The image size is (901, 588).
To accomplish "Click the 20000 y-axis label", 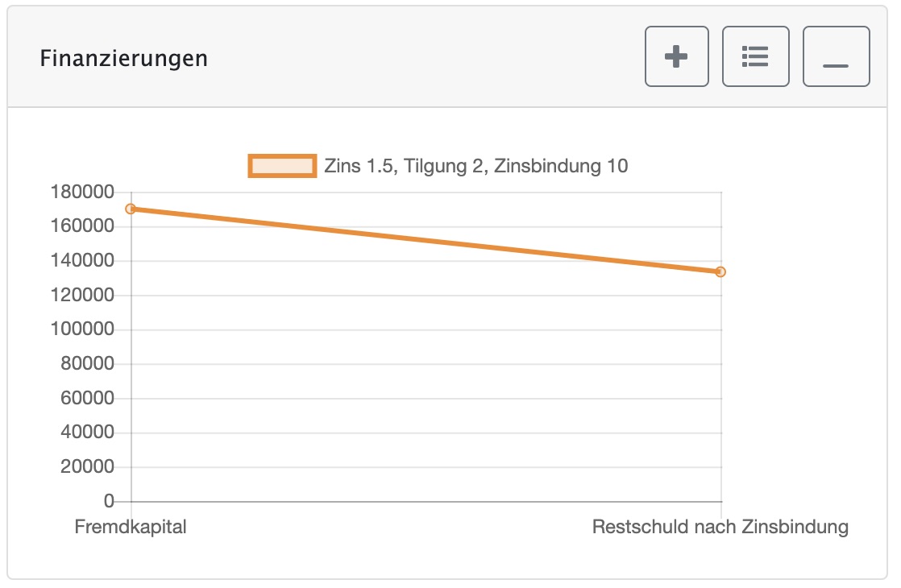I will (x=87, y=466).
